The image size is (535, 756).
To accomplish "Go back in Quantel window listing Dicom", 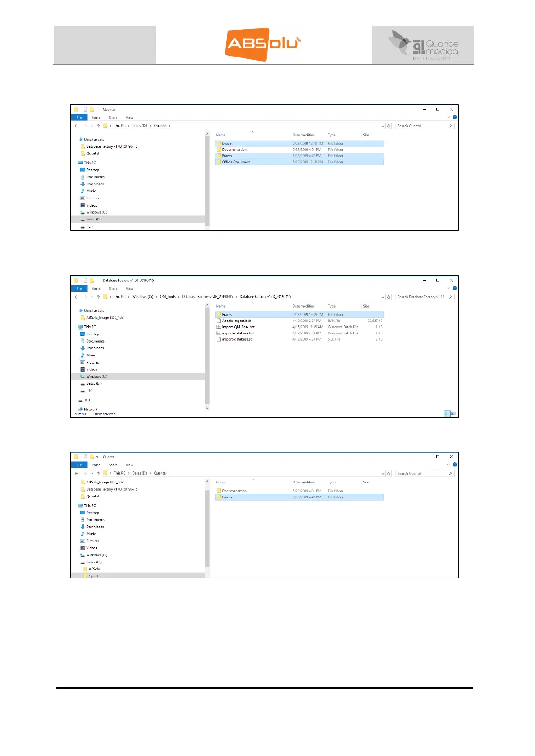I will [77, 126].
